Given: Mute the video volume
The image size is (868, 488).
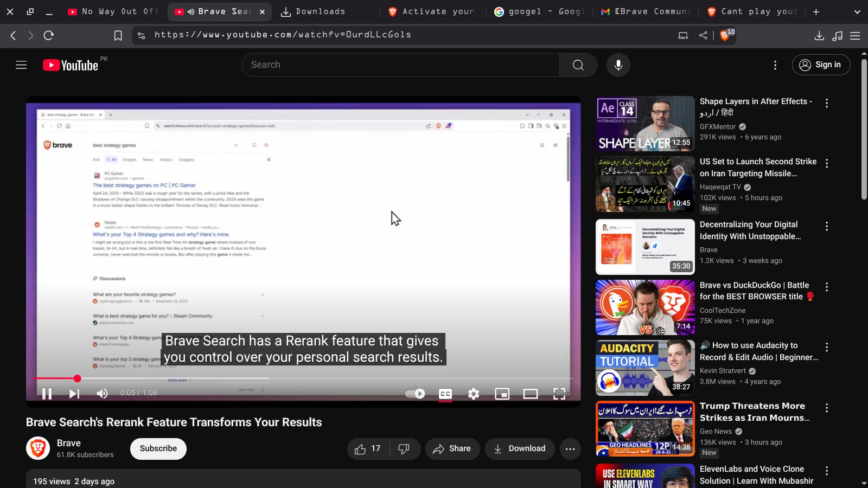Looking at the screenshot, I should pyautogui.click(x=102, y=394).
